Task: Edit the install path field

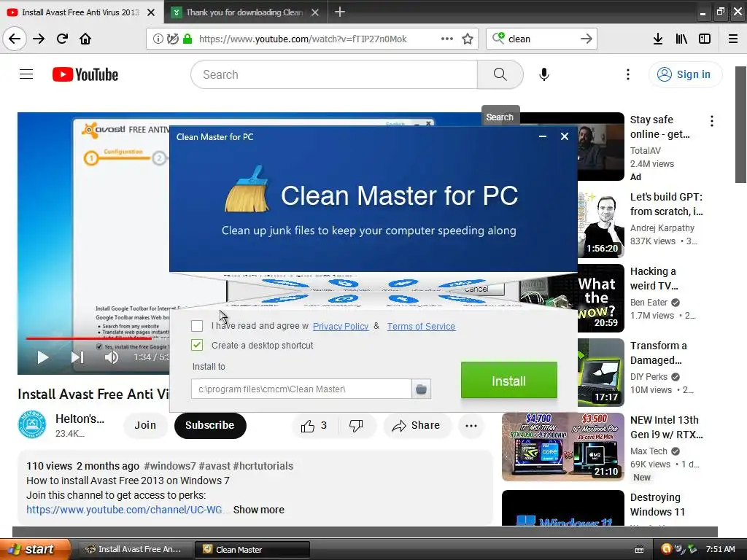Action: pos(301,389)
